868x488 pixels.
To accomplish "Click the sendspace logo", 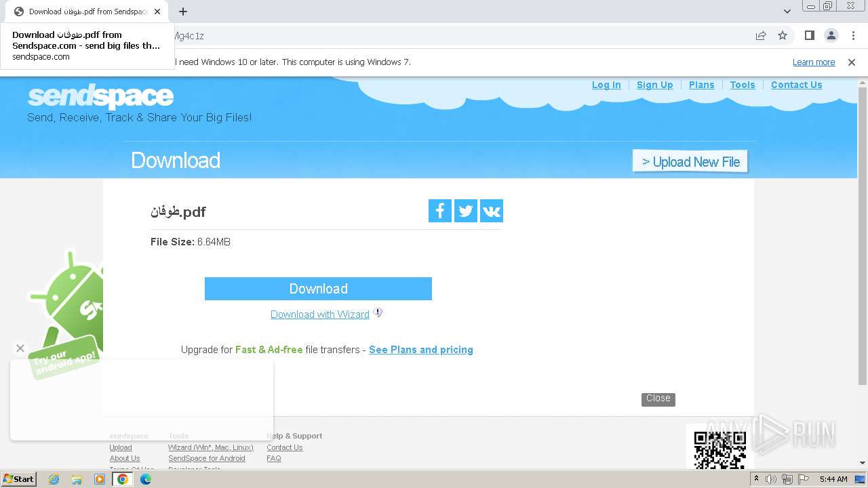I will [100, 97].
